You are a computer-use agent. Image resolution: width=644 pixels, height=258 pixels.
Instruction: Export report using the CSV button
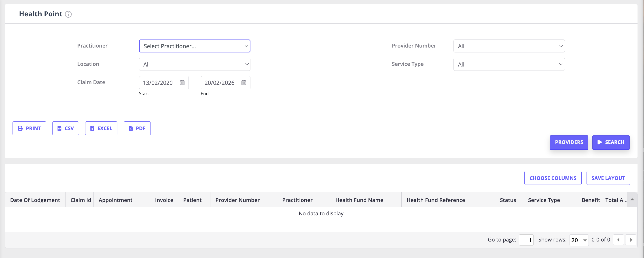(x=66, y=128)
